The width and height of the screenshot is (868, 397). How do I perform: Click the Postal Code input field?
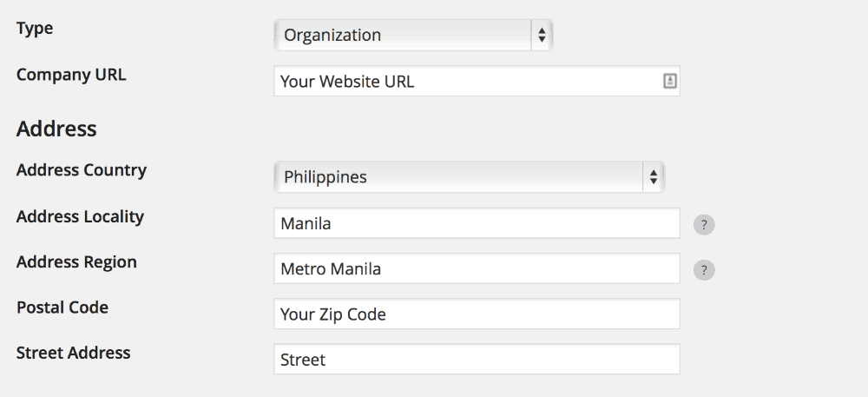point(477,314)
